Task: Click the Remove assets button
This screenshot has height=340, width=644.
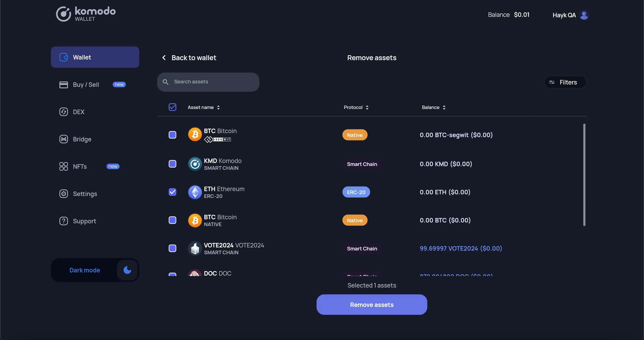Action: coord(371,304)
